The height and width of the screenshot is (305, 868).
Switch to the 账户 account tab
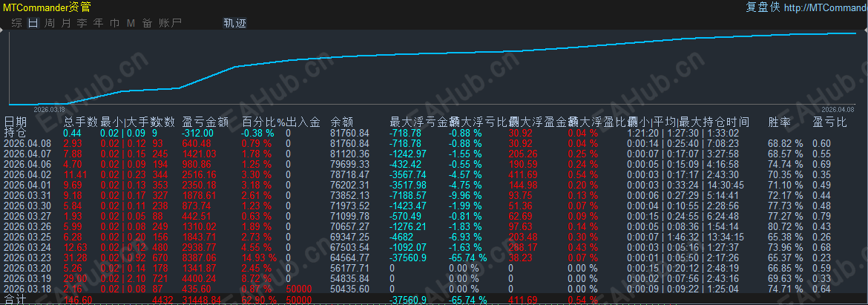[x=169, y=23]
